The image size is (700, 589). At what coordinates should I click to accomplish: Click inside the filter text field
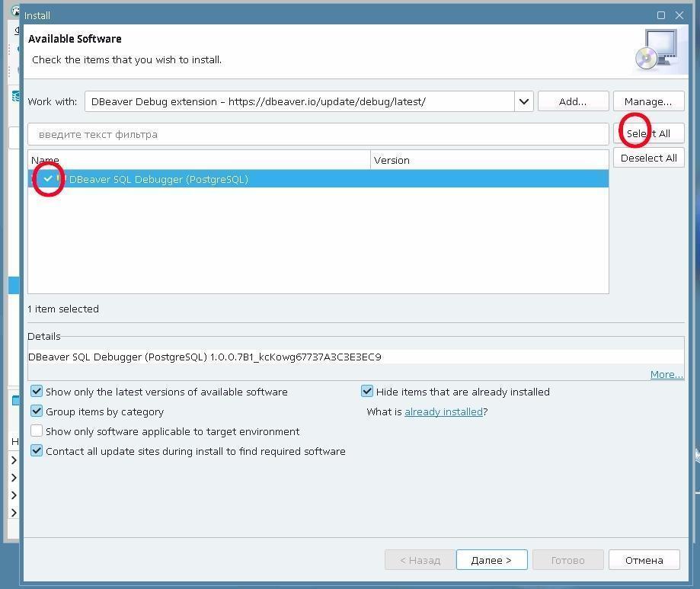click(x=318, y=134)
